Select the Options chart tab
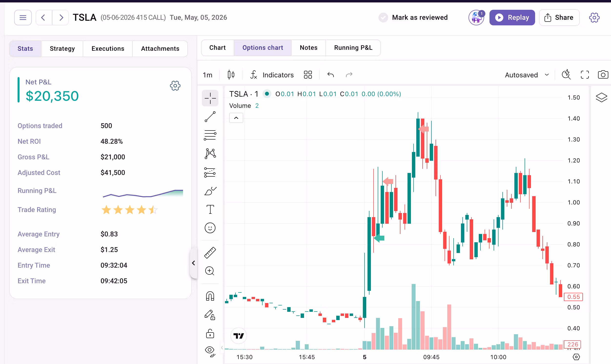This screenshot has height=364, width=611. [263, 48]
